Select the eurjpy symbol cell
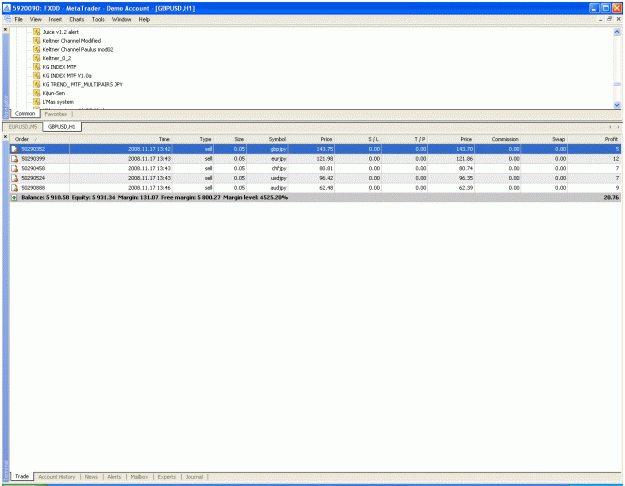This screenshot has height=486, width=625. (267, 159)
